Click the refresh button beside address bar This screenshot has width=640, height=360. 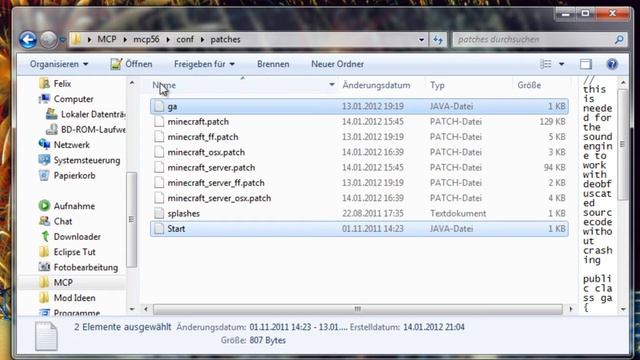click(x=438, y=40)
